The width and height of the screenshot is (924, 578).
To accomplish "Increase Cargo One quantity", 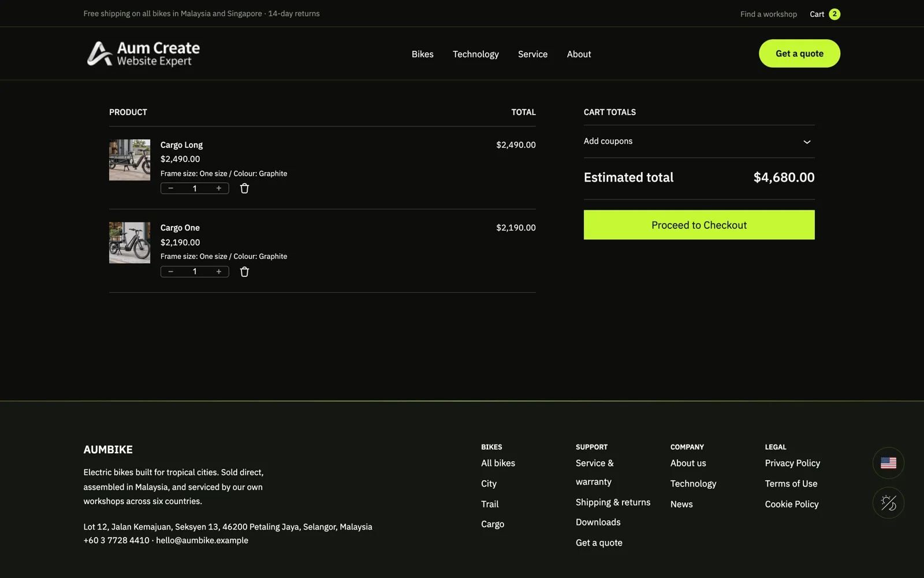I will (x=219, y=272).
